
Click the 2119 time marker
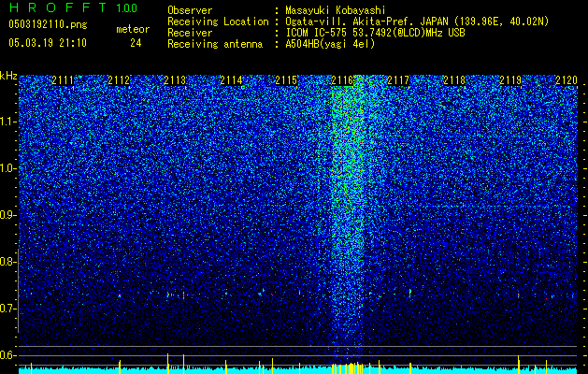point(510,80)
